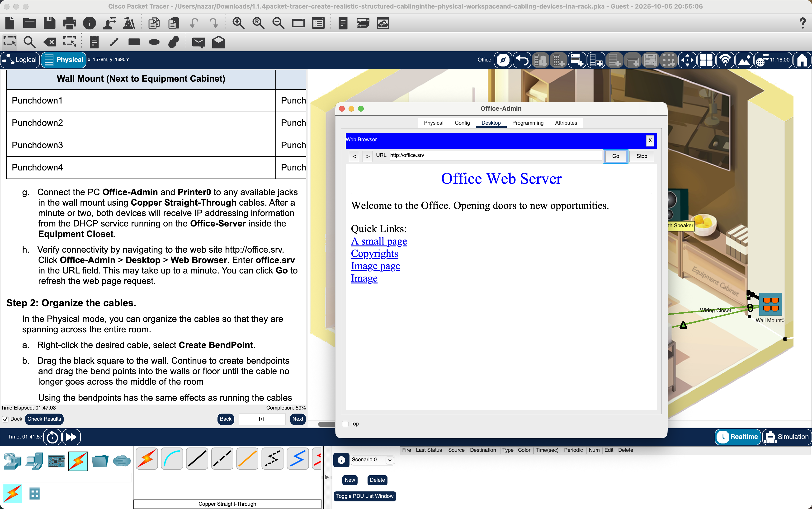Expand the PDU panel arrow
The image size is (812, 509).
(x=326, y=477)
